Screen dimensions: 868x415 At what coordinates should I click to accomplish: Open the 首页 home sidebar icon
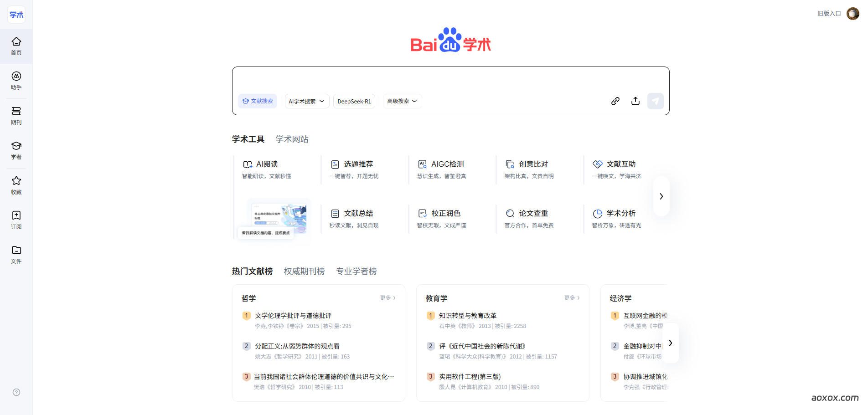click(16, 46)
